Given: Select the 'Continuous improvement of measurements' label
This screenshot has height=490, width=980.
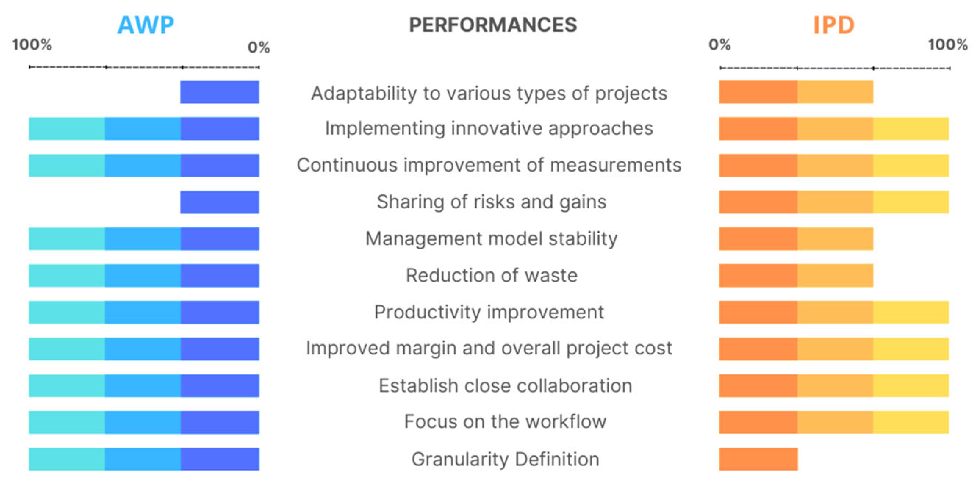Looking at the screenshot, I should coord(489,165).
